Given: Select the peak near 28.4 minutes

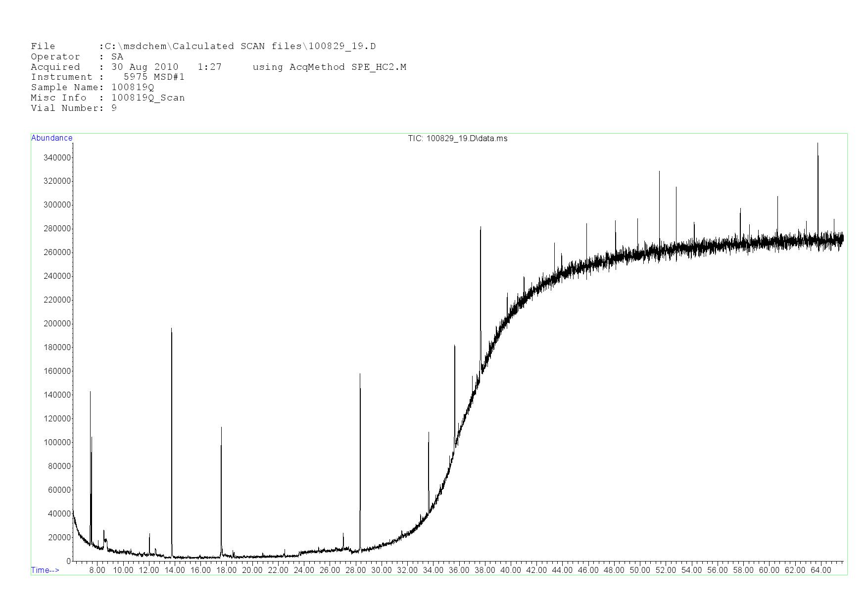Looking at the screenshot, I should pos(360,375).
